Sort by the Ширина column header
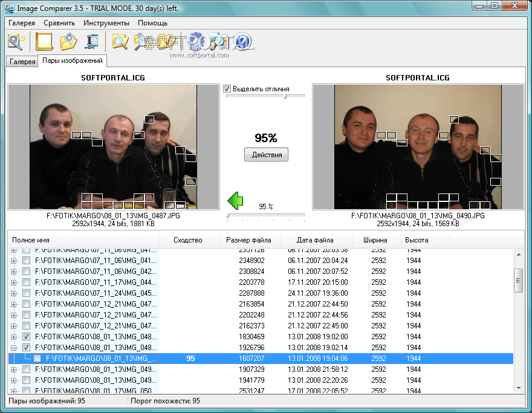Image resolution: width=532 pixels, height=413 pixels. pos(377,240)
